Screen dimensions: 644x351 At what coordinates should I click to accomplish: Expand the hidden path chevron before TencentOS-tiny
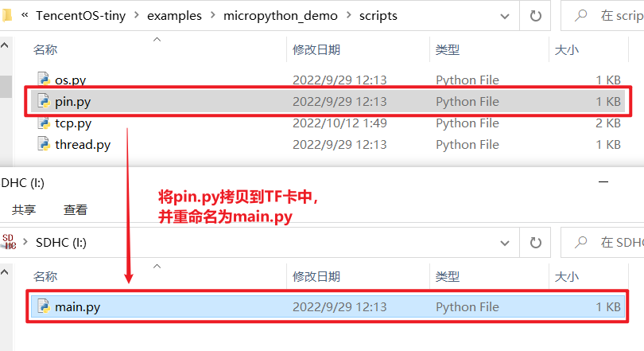pos(25,16)
